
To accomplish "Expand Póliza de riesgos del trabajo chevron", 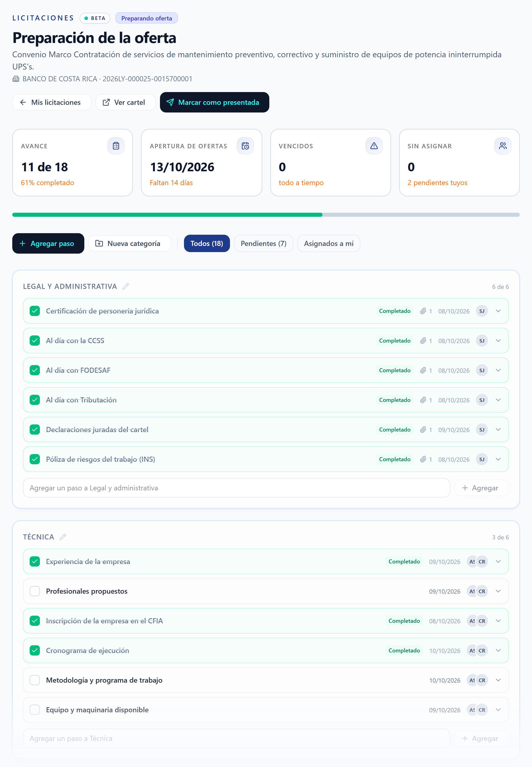I will (x=498, y=459).
